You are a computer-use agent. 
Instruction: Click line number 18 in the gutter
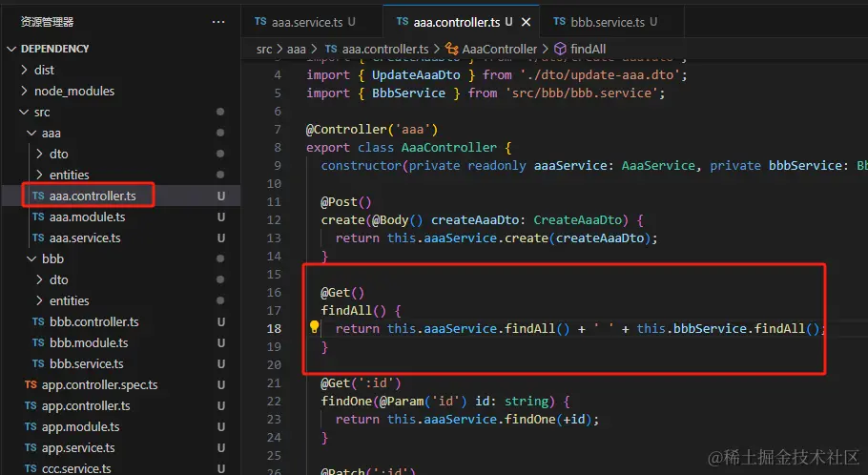click(x=274, y=329)
